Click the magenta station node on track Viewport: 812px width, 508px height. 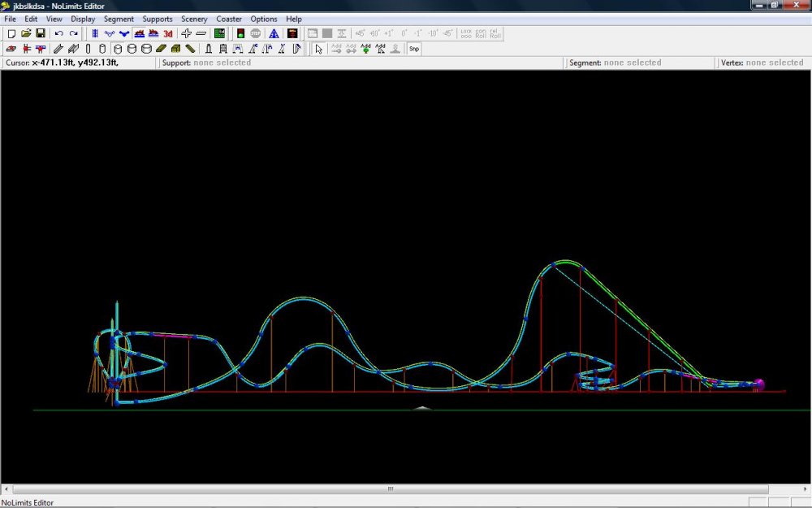click(x=760, y=384)
